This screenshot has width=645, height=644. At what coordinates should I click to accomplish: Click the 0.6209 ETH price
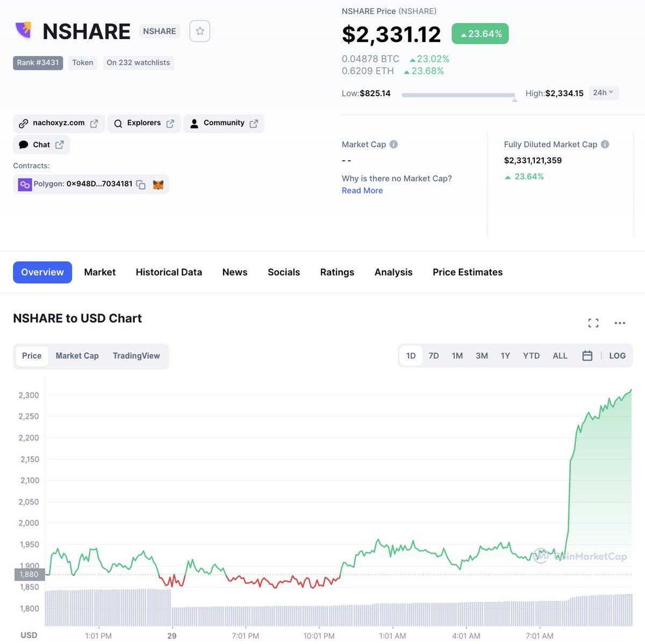(368, 71)
